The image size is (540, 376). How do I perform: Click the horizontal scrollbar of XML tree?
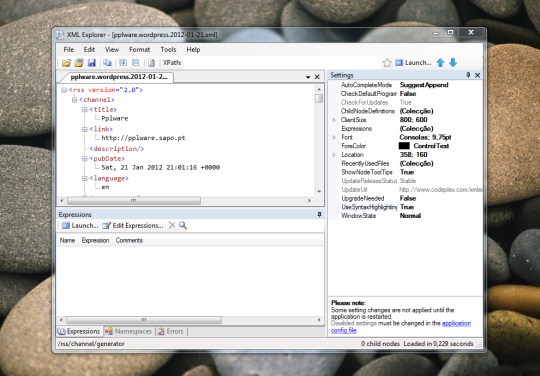(134, 200)
